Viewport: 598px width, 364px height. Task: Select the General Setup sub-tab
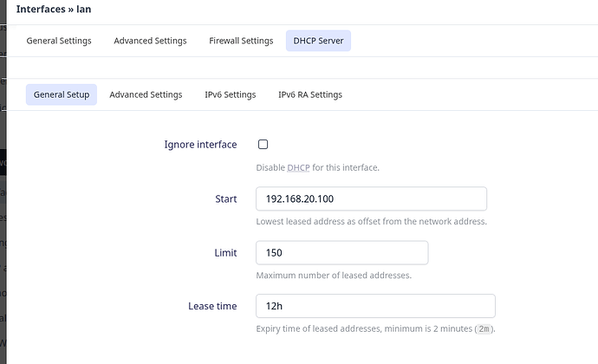62,94
